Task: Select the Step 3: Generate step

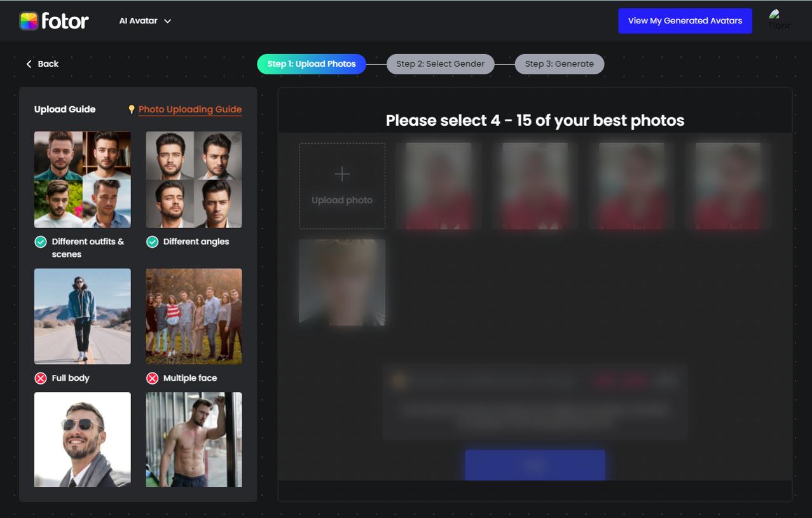Action: pyautogui.click(x=559, y=64)
